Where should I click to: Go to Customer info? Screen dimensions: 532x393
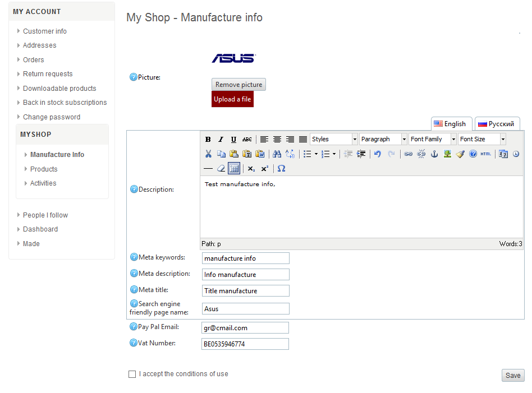[45, 31]
